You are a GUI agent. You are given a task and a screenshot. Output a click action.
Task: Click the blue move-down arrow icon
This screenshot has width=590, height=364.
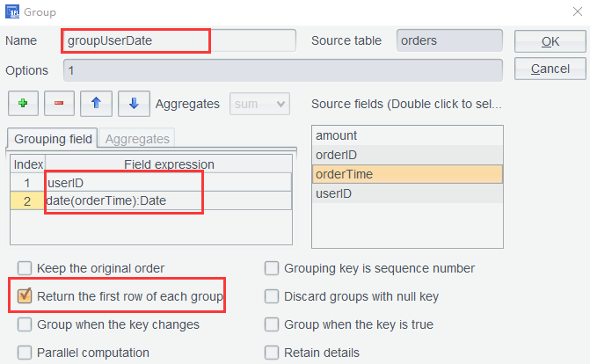133,103
